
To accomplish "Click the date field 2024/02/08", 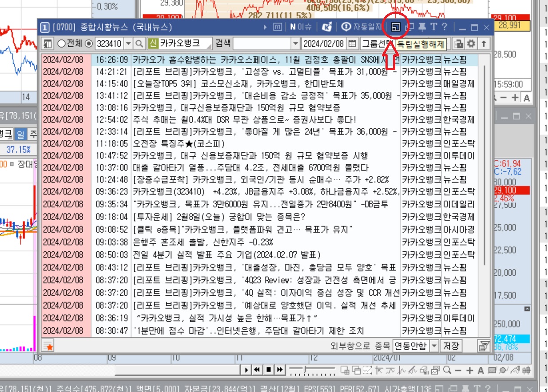I will coord(324,44).
